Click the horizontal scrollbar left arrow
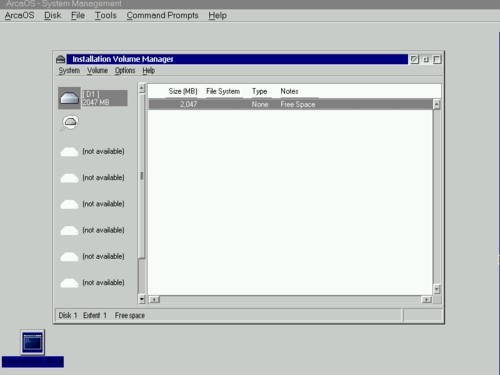The image size is (500, 375). coord(154,300)
